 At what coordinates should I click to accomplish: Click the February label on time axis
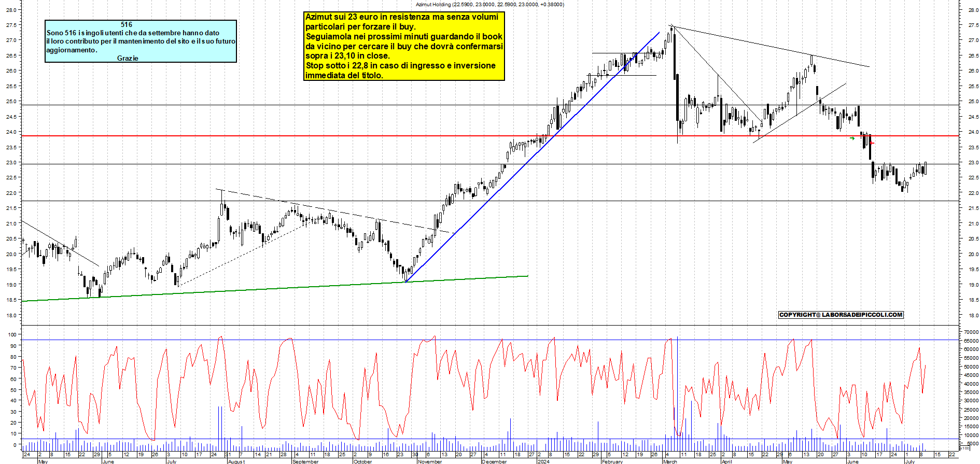coord(612,461)
